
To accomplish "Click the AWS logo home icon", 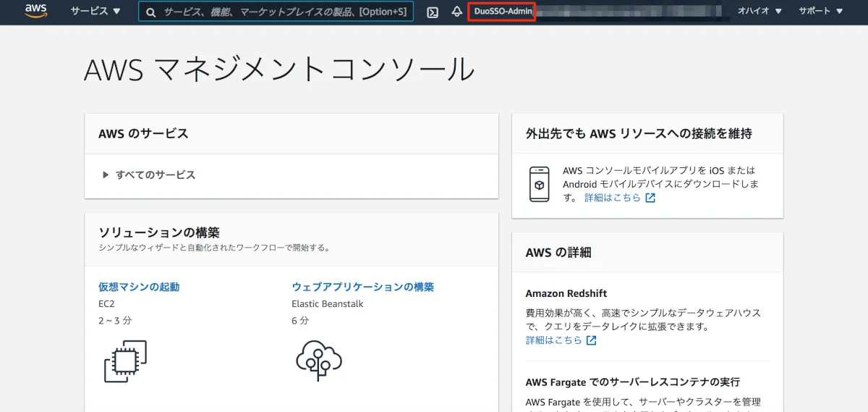I will (35, 11).
